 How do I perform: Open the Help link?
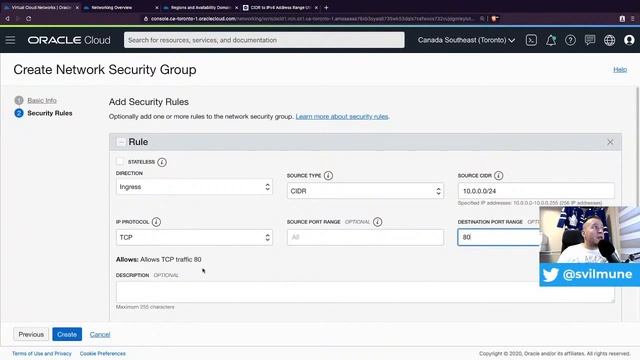(x=620, y=69)
